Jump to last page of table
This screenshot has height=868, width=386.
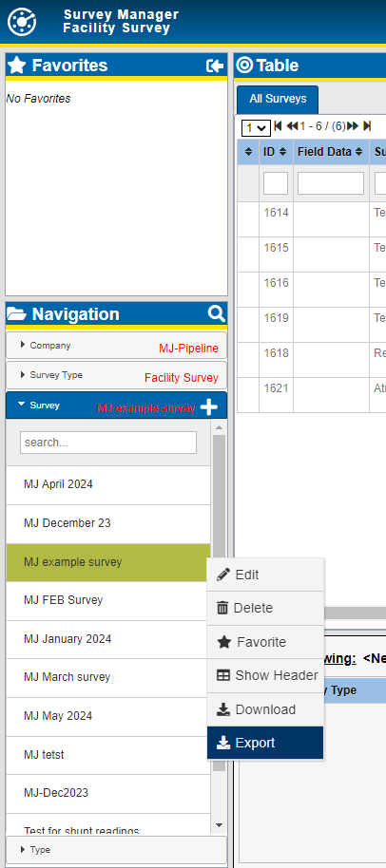(367, 126)
